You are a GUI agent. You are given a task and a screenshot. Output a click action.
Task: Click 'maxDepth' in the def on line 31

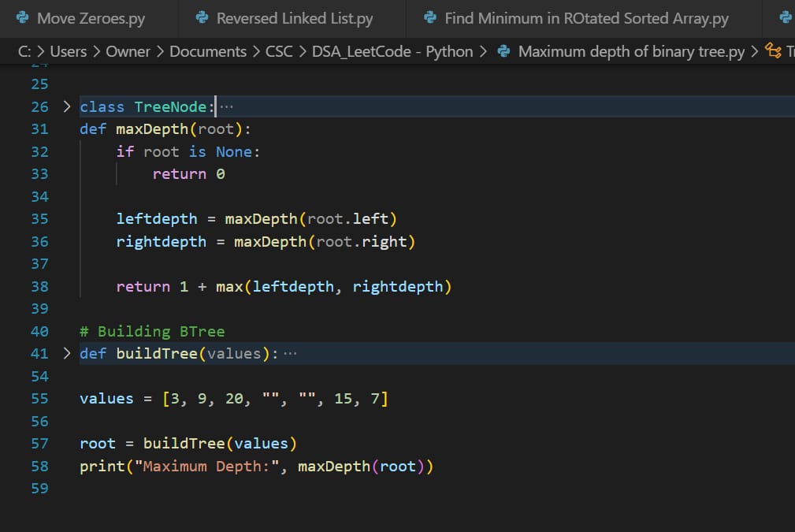click(152, 129)
